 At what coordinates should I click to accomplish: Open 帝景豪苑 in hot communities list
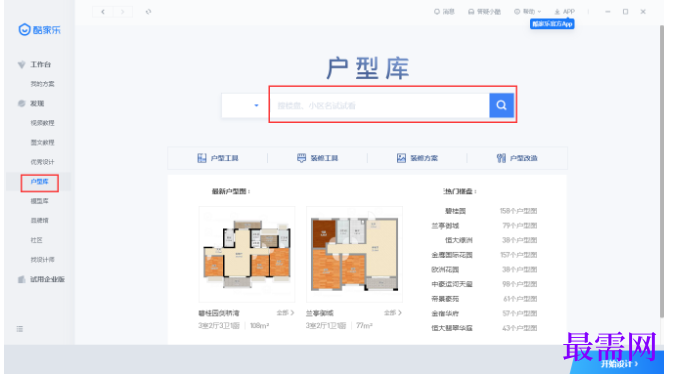pos(445,299)
